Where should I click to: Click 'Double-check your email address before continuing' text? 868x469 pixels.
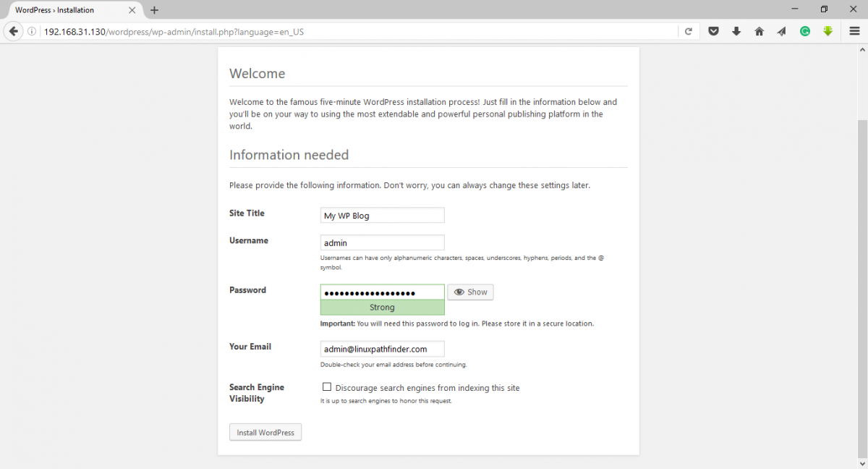393,365
